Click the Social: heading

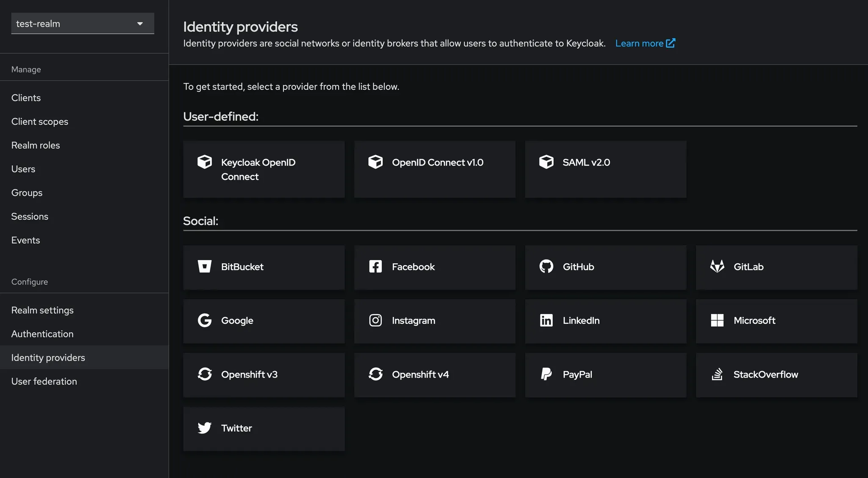coord(200,221)
